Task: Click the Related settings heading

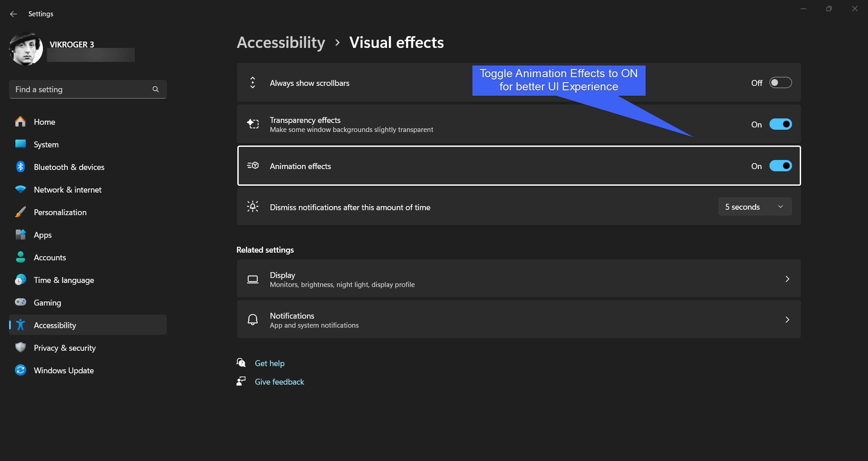Action: [265, 250]
